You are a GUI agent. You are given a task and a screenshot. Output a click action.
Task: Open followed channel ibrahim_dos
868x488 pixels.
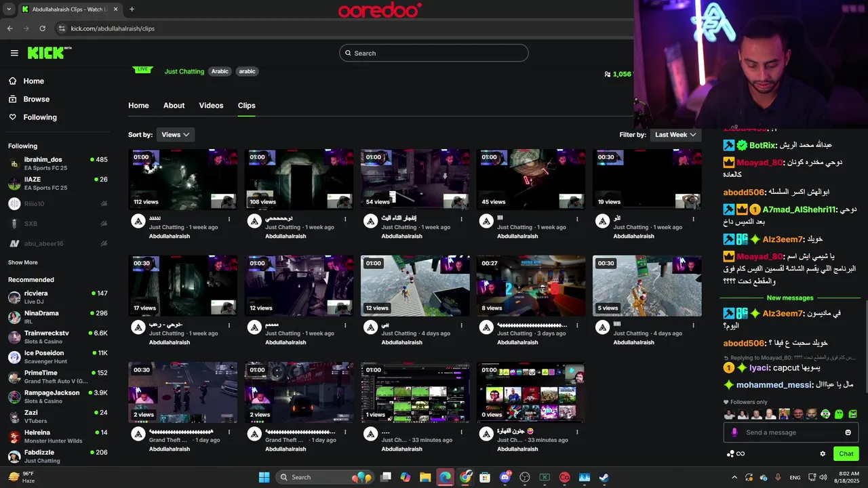point(58,163)
